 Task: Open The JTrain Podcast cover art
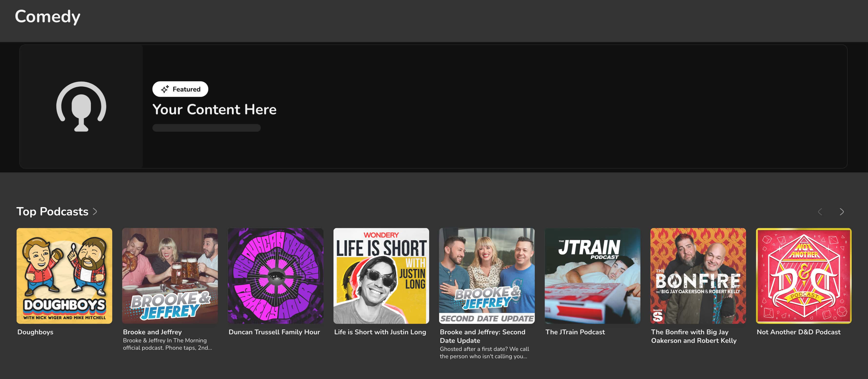click(x=592, y=276)
